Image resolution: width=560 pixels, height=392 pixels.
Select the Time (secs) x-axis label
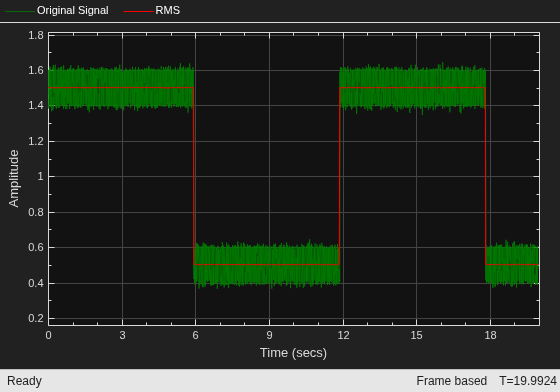click(x=293, y=353)
